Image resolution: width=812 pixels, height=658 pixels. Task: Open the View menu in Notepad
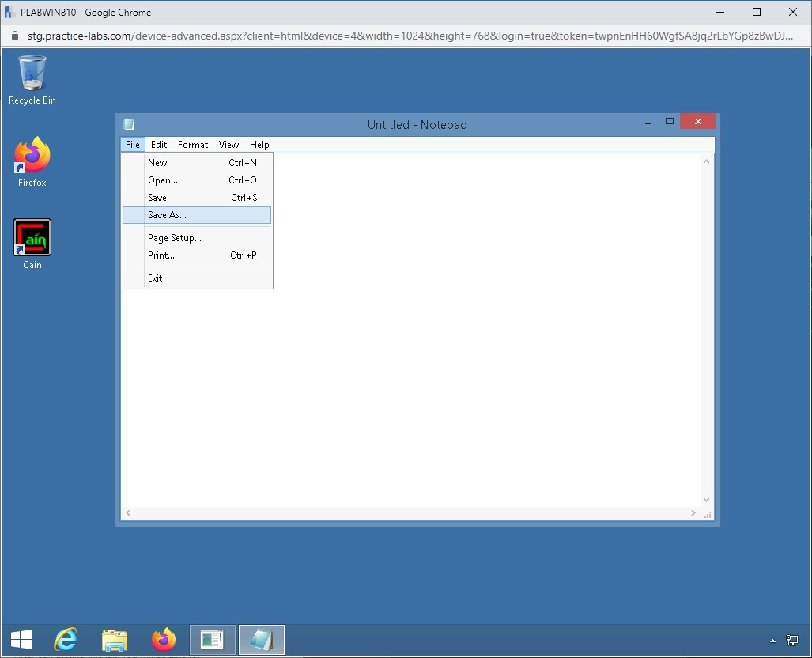tap(228, 145)
